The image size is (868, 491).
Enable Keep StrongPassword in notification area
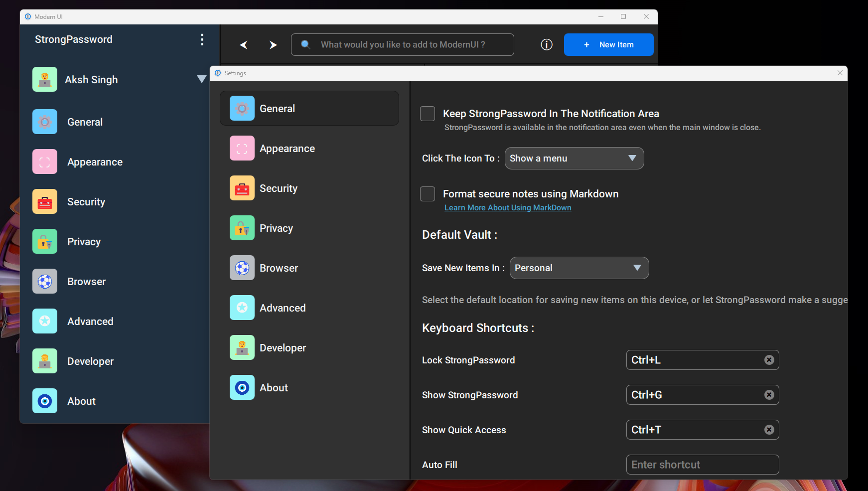428,114
